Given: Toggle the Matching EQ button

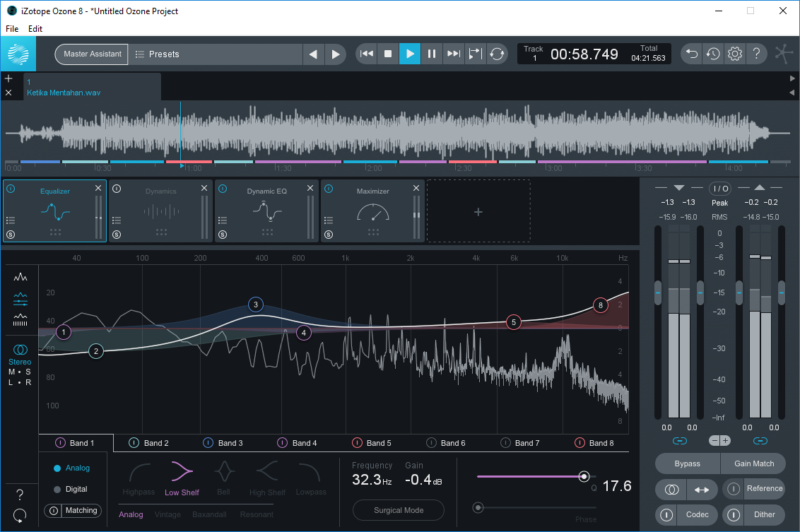Looking at the screenshot, I should (x=73, y=511).
